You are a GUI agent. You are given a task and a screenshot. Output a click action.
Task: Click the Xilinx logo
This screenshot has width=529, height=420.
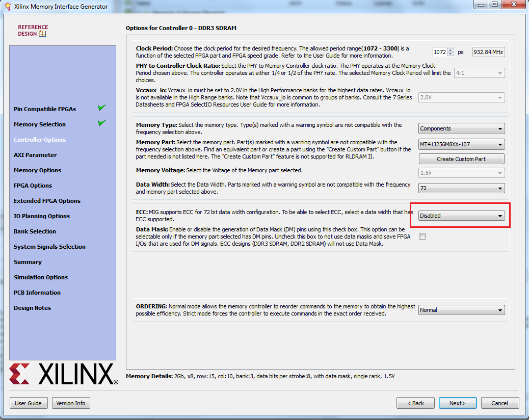63,374
